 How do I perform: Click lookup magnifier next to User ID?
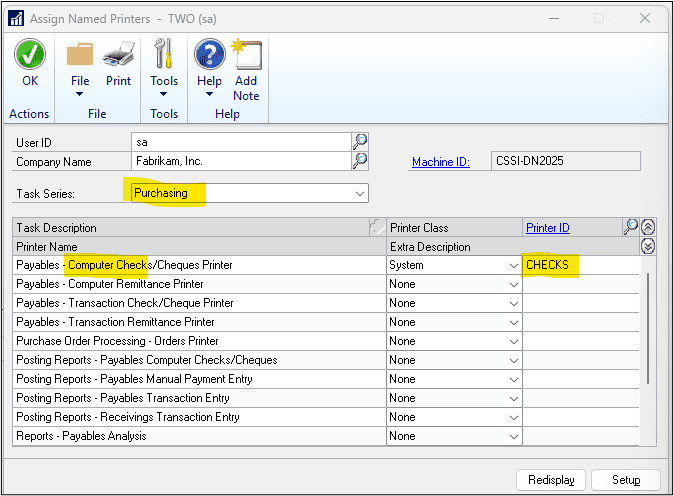point(360,142)
